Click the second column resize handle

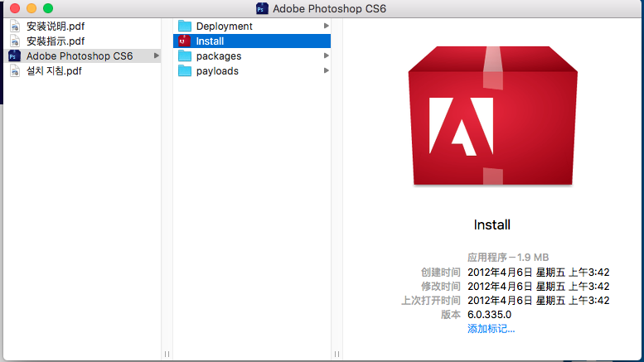click(337, 354)
